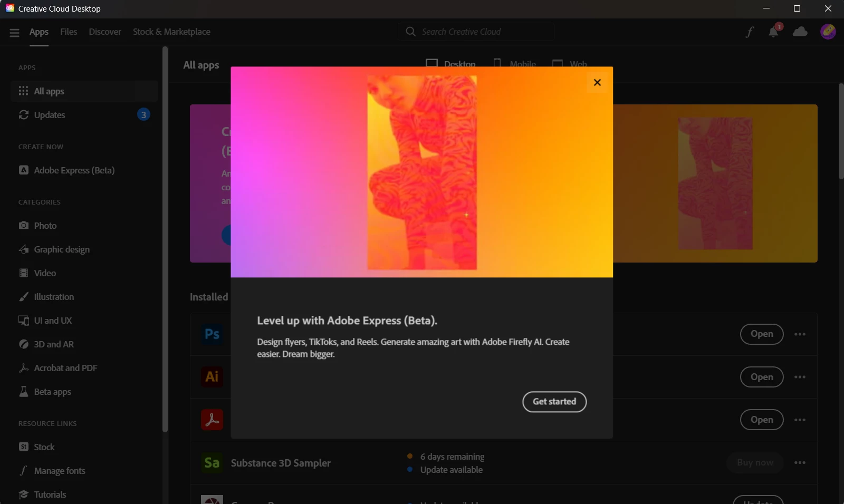This screenshot has height=504, width=844.
Task: Open Stock & Marketplace tab
Action: [171, 32]
